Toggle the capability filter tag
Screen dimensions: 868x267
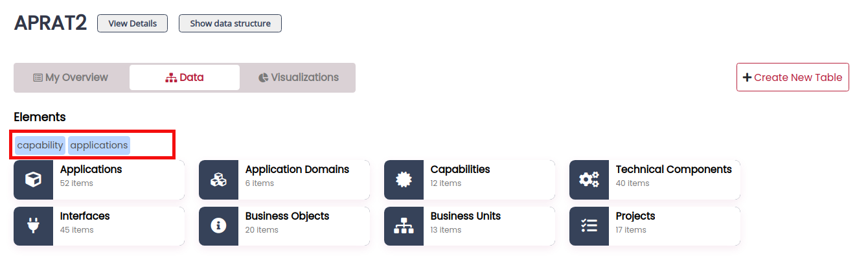pyautogui.click(x=40, y=145)
